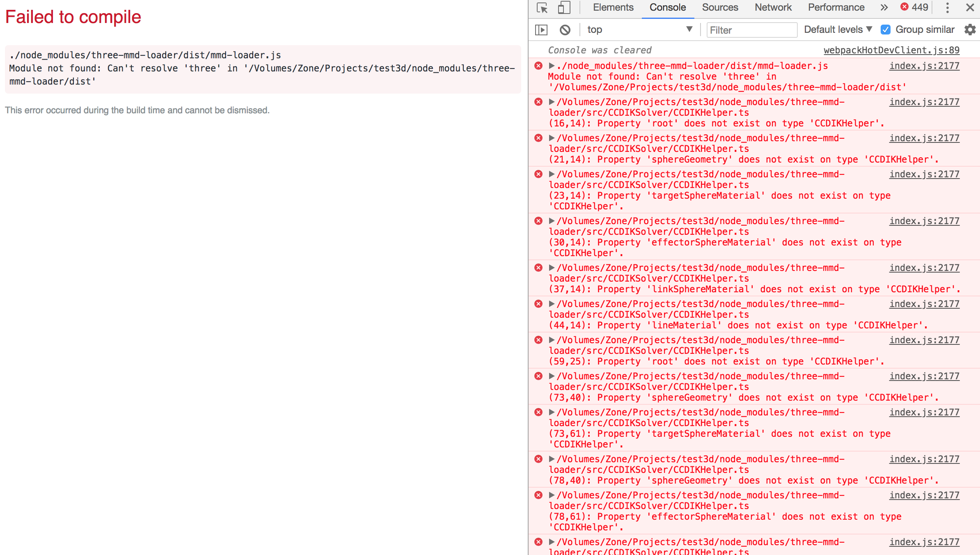Toggle the device toolbar emulation
Screen dimensions: 980x555
(563, 7)
